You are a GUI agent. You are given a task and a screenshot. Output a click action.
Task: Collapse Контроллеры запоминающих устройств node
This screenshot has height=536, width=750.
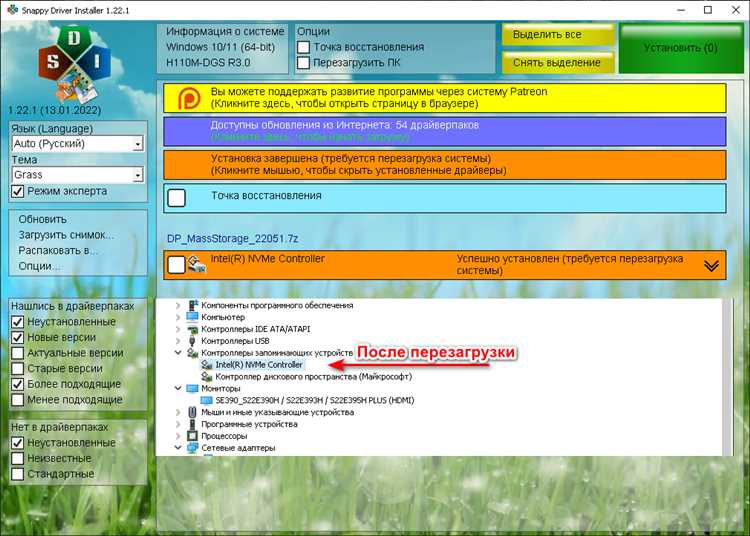(x=178, y=353)
